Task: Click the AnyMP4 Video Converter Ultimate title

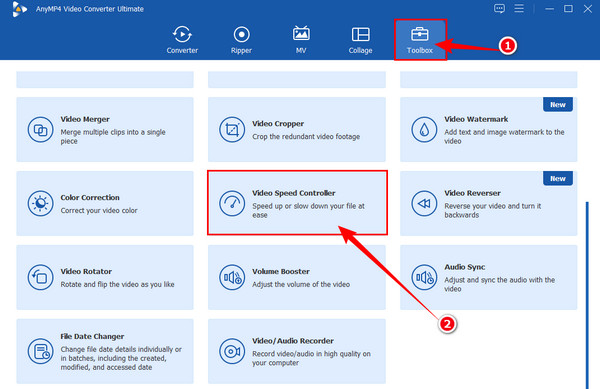Action: [90, 9]
